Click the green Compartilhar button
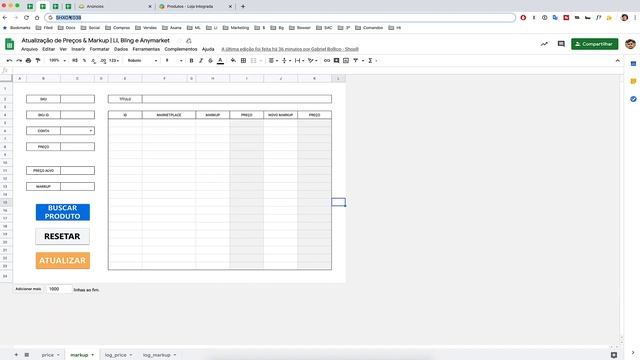 tap(594, 44)
